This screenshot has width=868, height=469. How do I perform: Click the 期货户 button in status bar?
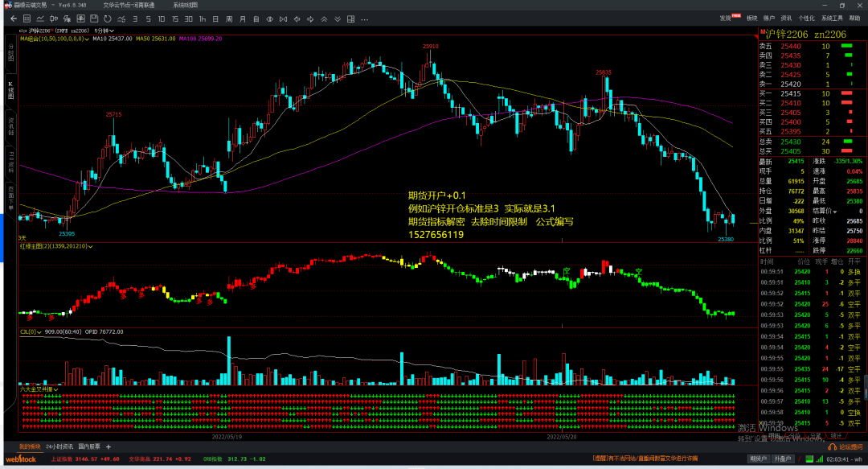pyautogui.click(x=757, y=459)
